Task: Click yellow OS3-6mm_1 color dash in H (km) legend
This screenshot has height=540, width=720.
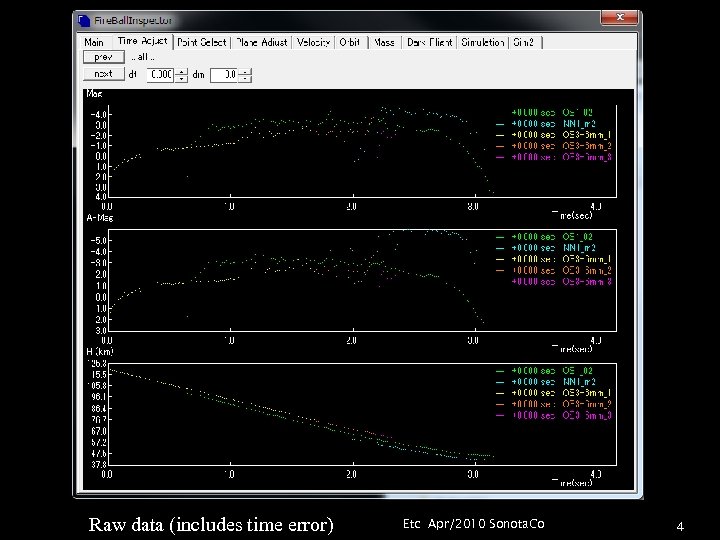Action: click(500, 393)
